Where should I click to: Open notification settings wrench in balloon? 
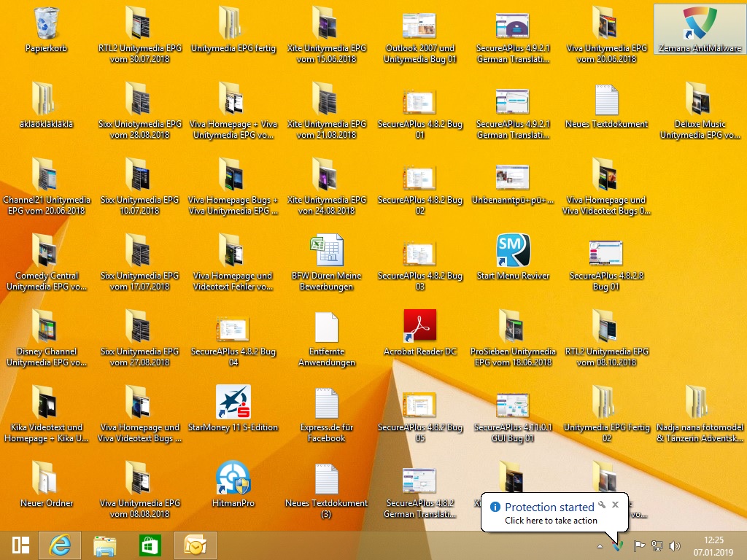coord(602,505)
